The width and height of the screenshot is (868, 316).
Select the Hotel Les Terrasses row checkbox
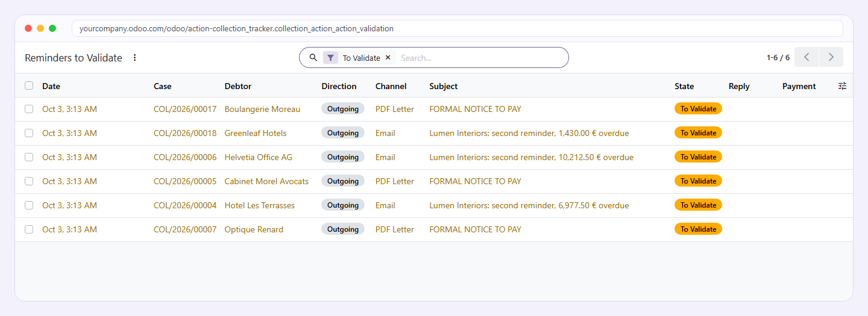pos(29,205)
